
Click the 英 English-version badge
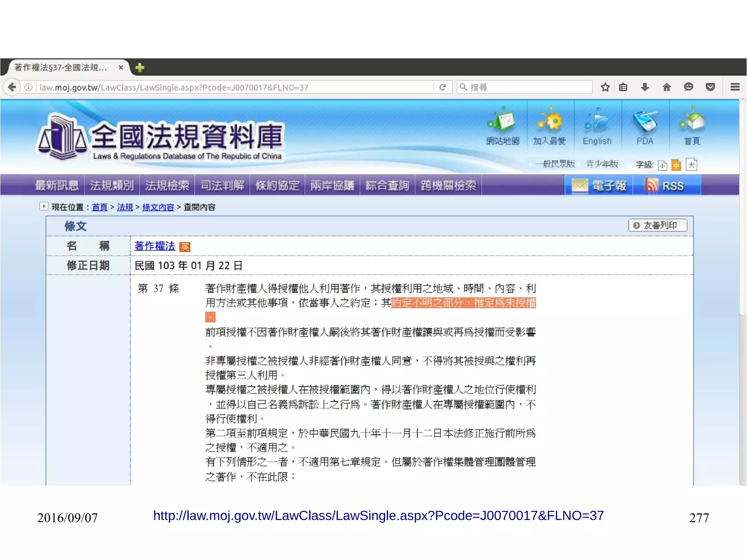pos(185,247)
